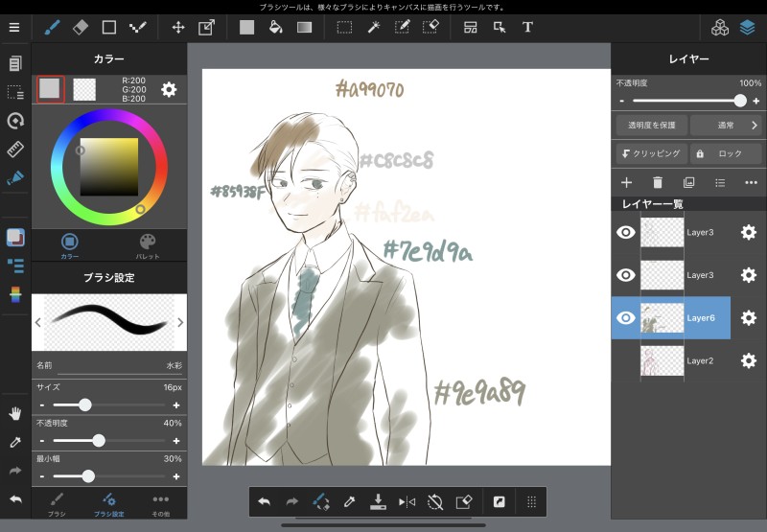This screenshot has height=532, width=767.
Task: Switch to the ブラシ設定 tab
Action: tap(109, 504)
